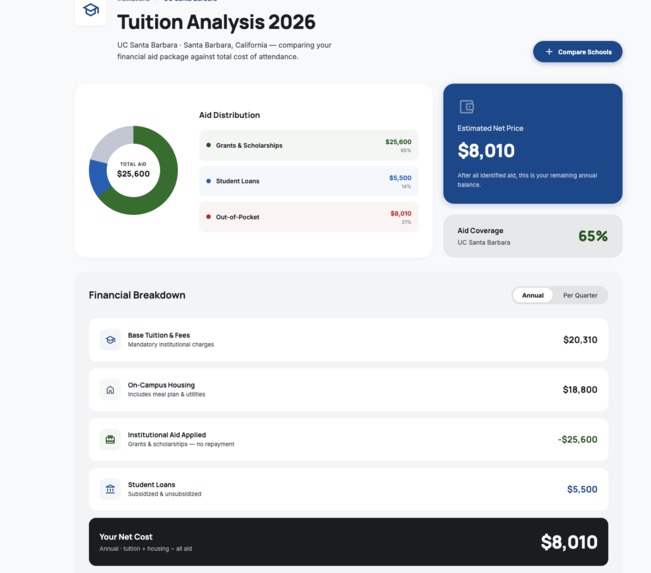This screenshot has height=573, width=651.
Task: Click the plus icon in Compare Schools
Action: [549, 52]
